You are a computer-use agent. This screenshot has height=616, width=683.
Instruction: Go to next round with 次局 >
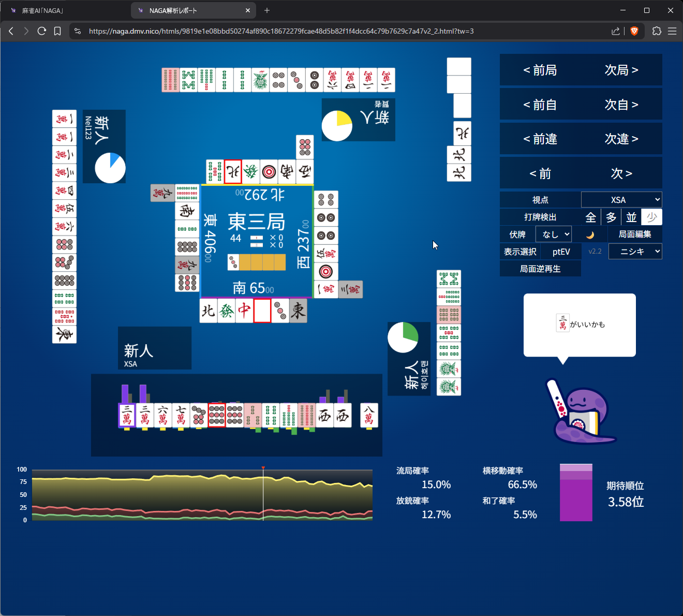point(621,70)
